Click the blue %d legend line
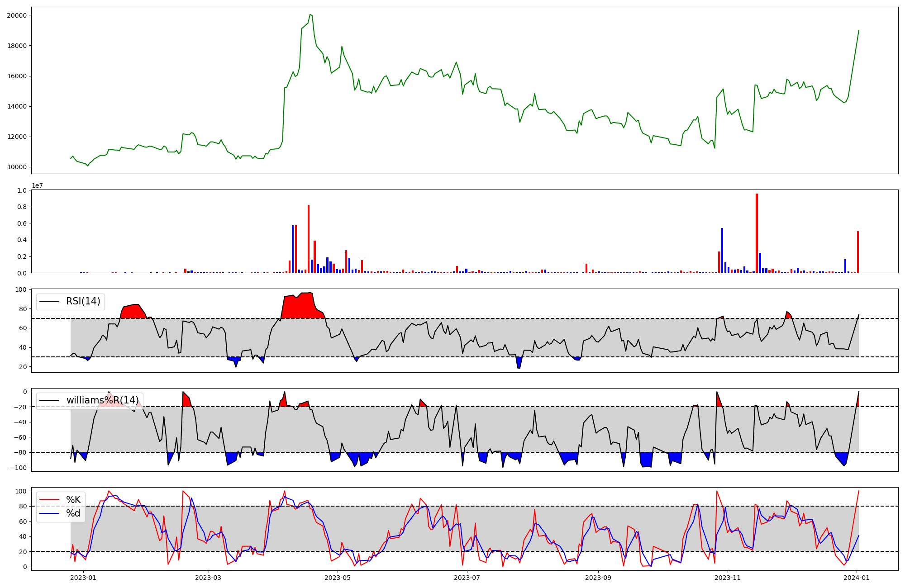905x588 pixels. pos(49,513)
